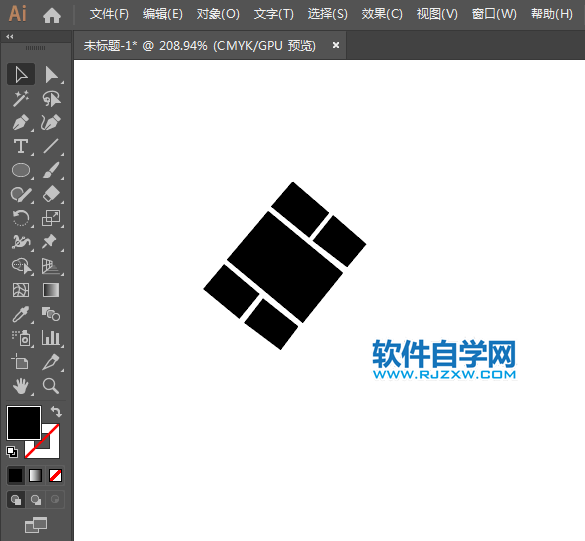The height and width of the screenshot is (541, 585).
Task: Select the Selection tool (black arrow)
Action: [21, 75]
